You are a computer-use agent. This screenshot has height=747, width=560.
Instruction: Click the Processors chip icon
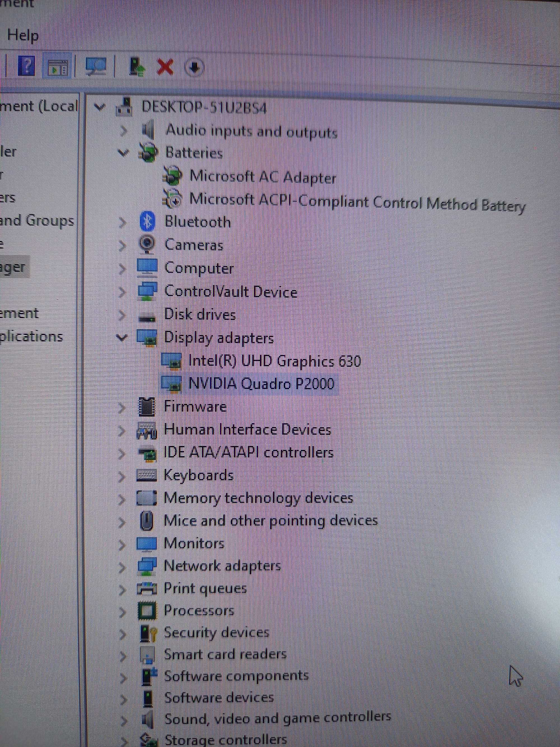coord(147,611)
